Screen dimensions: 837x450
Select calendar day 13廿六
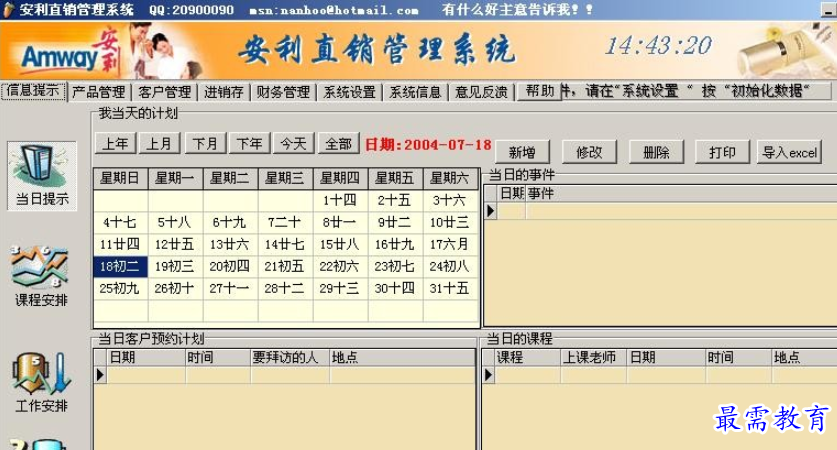(x=230, y=244)
